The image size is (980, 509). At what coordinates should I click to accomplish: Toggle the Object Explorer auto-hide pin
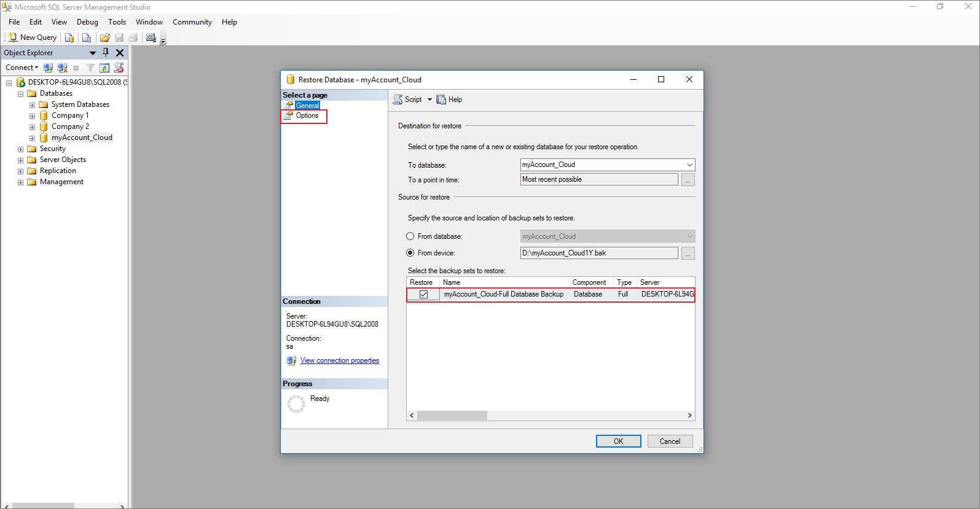(106, 53)
